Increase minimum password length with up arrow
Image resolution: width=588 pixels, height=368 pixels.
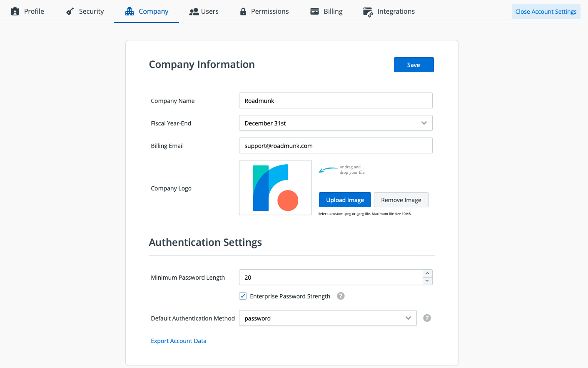(427, 273)
